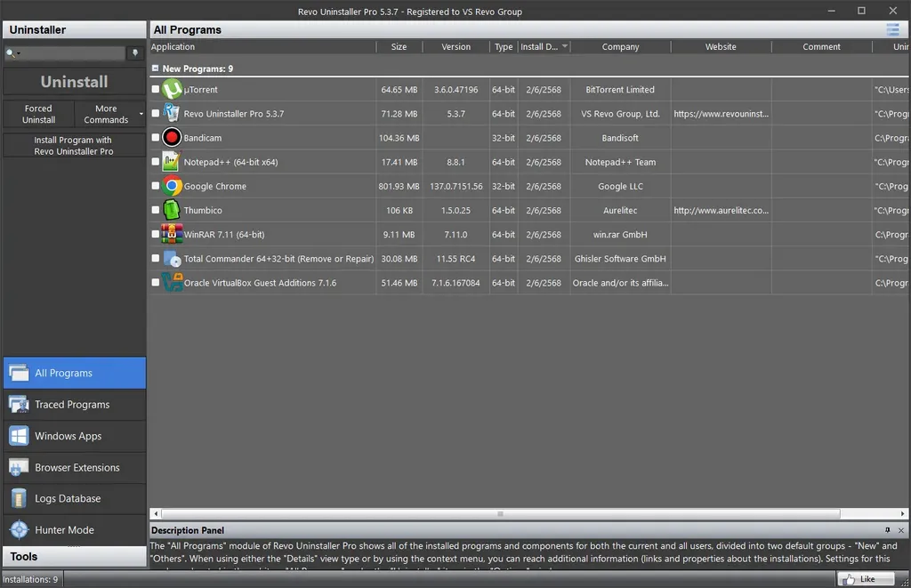
Task: Select the Google LLC company cell
Action: [620, 186]
